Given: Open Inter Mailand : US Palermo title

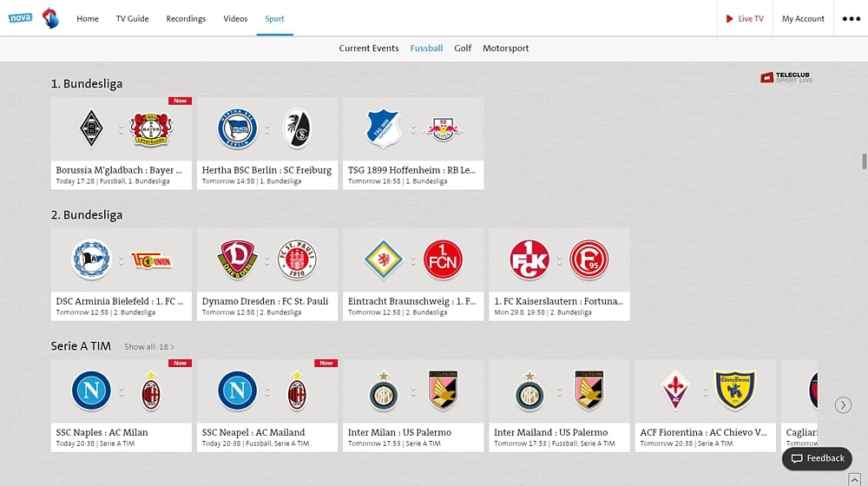Looking at the screenshot, I should (x=551, y=432).
